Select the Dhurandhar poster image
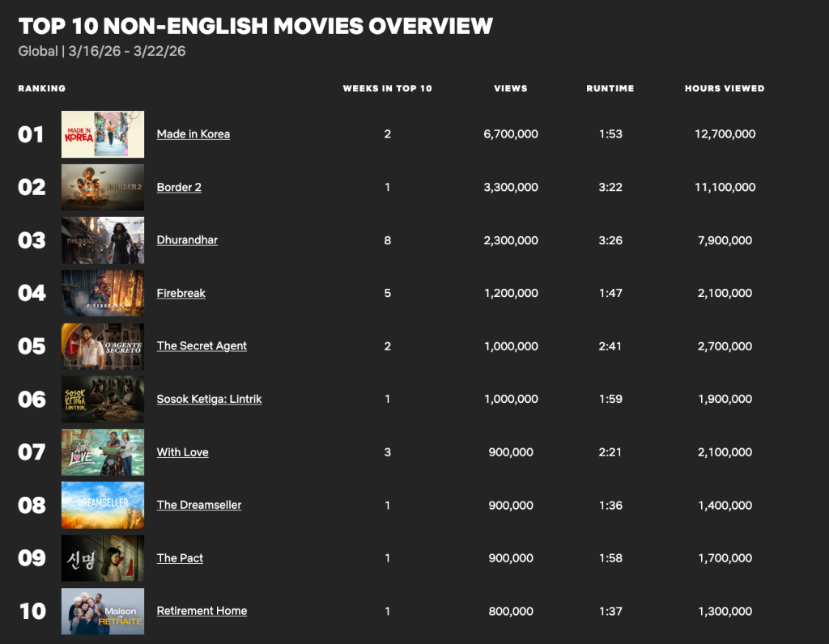 pyautogui.click(x=103, y=240)
